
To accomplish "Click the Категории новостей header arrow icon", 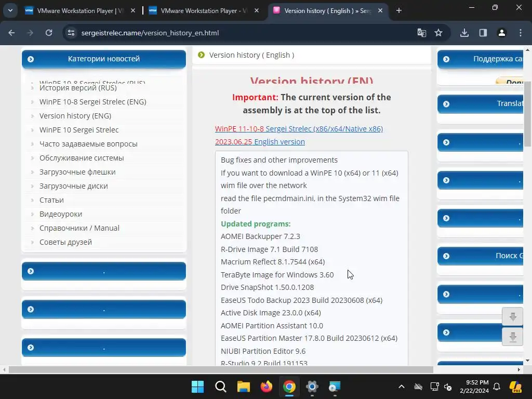I will click(x=31, y=59).
